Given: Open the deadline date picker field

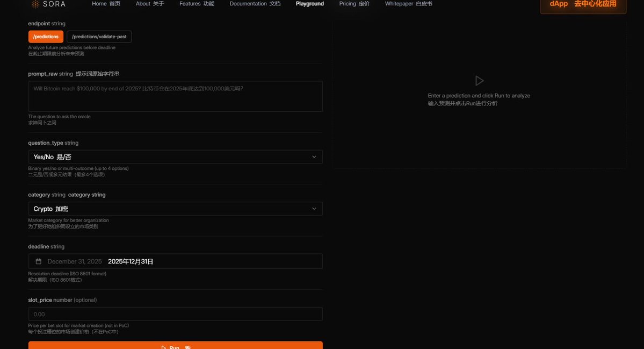Looking at the screenshot, I should tap(176, 261).
